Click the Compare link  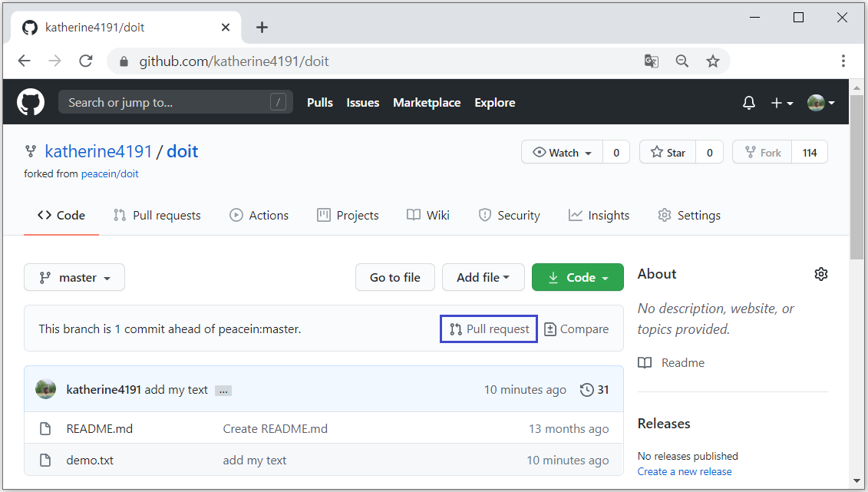576,329
